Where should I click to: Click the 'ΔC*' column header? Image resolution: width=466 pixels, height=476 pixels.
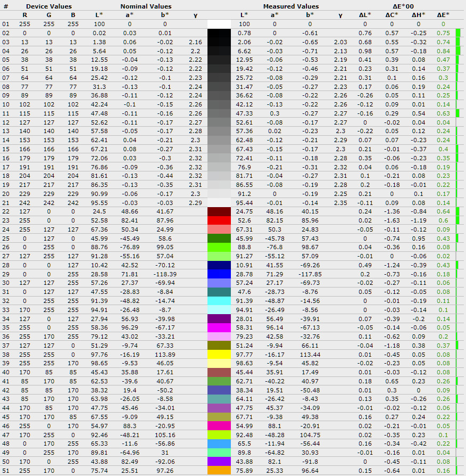tap(392, 15)
